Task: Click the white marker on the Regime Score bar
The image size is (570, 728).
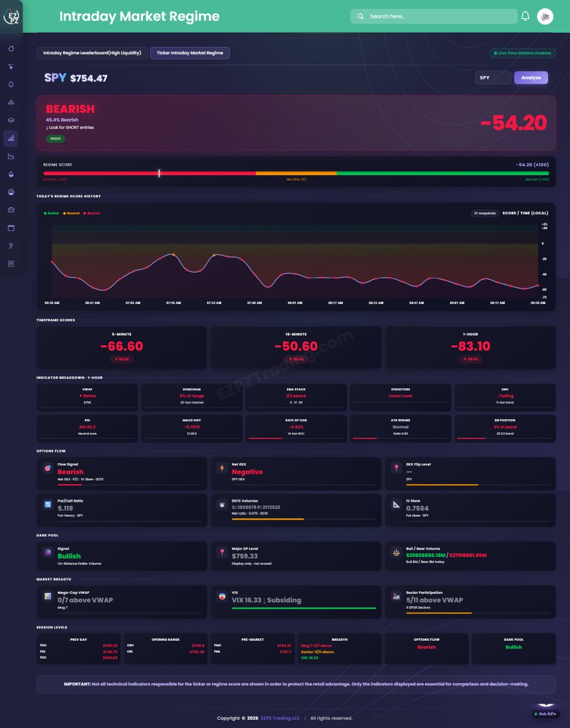Action: pyautogui.click(x=159, y=173)
